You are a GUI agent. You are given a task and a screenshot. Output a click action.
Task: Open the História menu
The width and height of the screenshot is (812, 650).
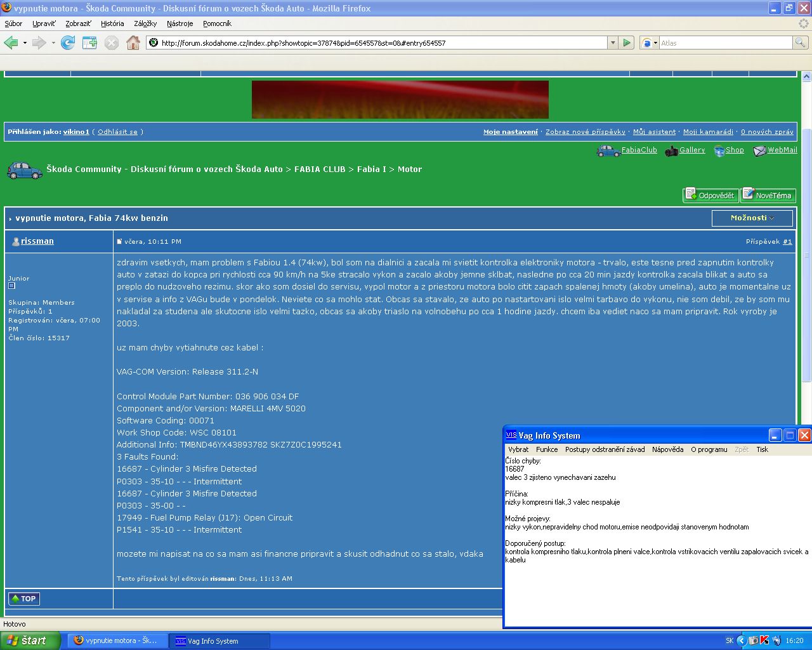point(112,23)
